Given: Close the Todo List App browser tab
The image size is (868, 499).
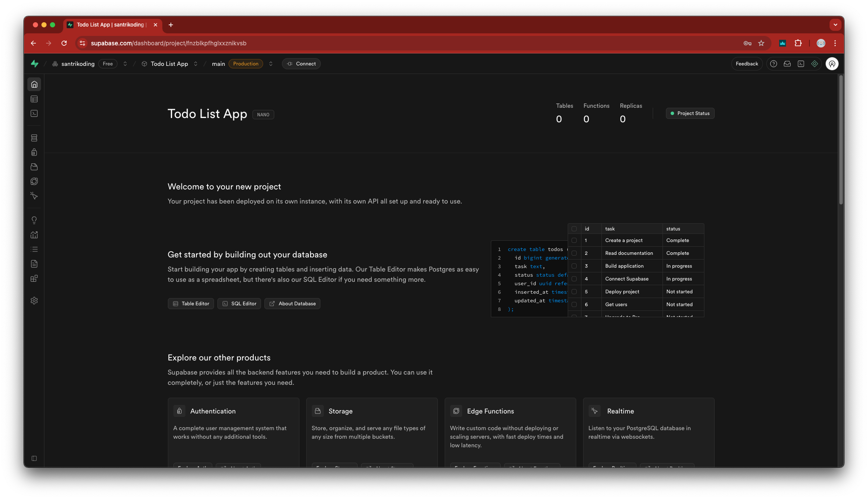Looking at the screenshot, I should pyautogui.click(x=155, y=25).
